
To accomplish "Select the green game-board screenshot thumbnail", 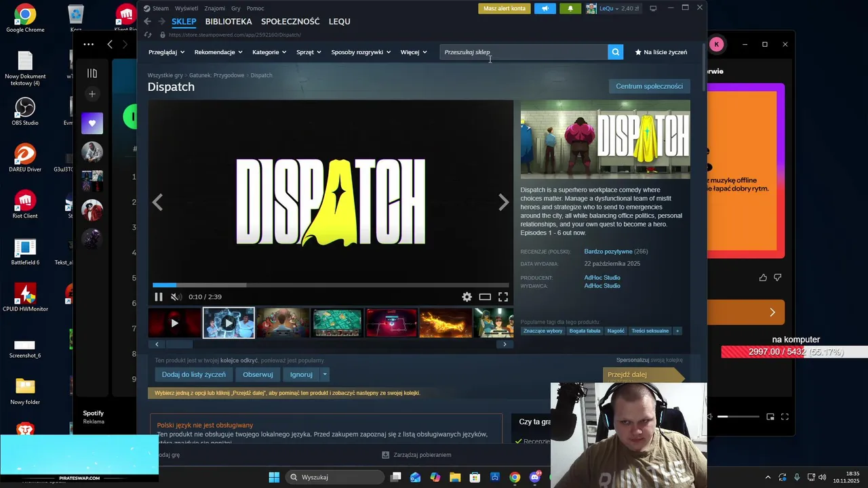I will pos(337,323).
